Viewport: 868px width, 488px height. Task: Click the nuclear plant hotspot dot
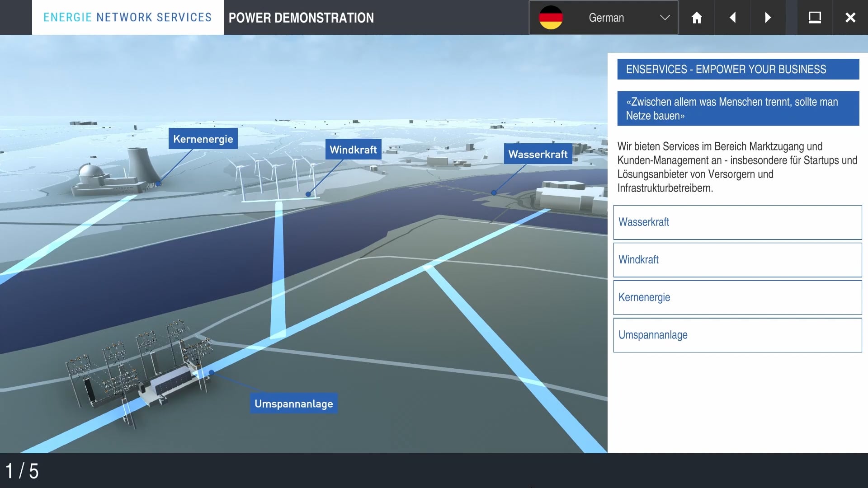coord(158,184)
